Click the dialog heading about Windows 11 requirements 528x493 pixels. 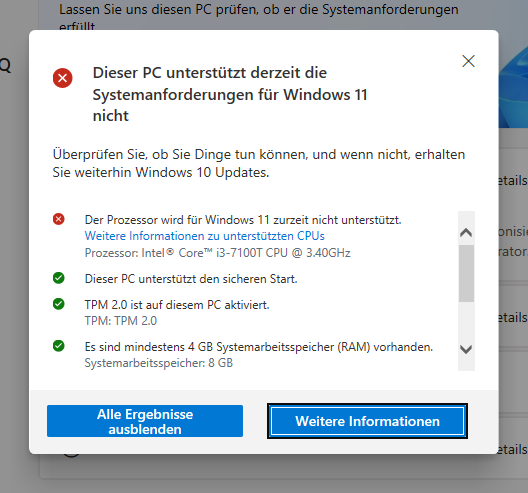click(x=230, y=94)
